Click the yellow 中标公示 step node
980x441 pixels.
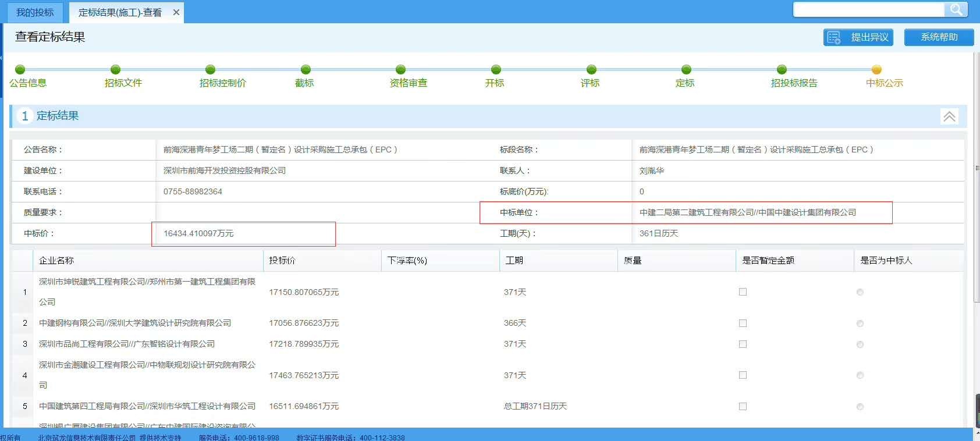click(x=876, y=70)
